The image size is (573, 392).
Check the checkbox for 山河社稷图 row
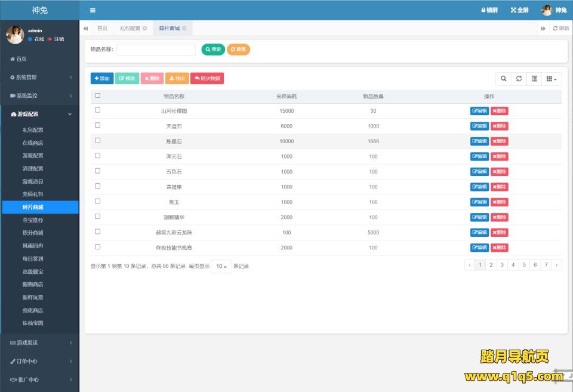(98, 110)
